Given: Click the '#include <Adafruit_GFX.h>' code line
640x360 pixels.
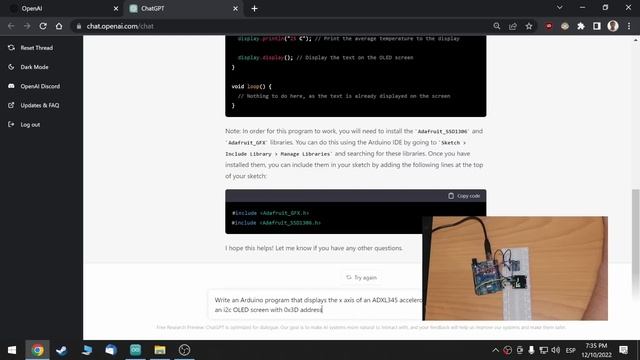Looking at the screenshot, I should (270, 213).
